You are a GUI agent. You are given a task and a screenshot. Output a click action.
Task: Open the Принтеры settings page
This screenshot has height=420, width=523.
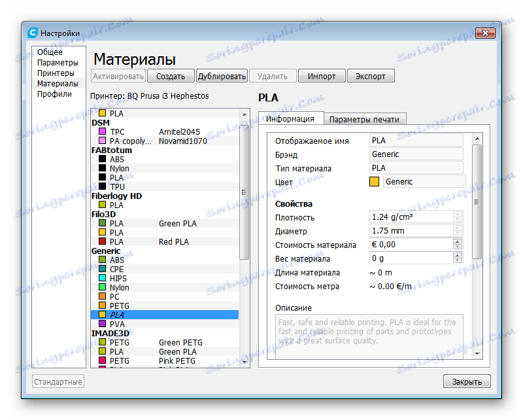point(56,73)
